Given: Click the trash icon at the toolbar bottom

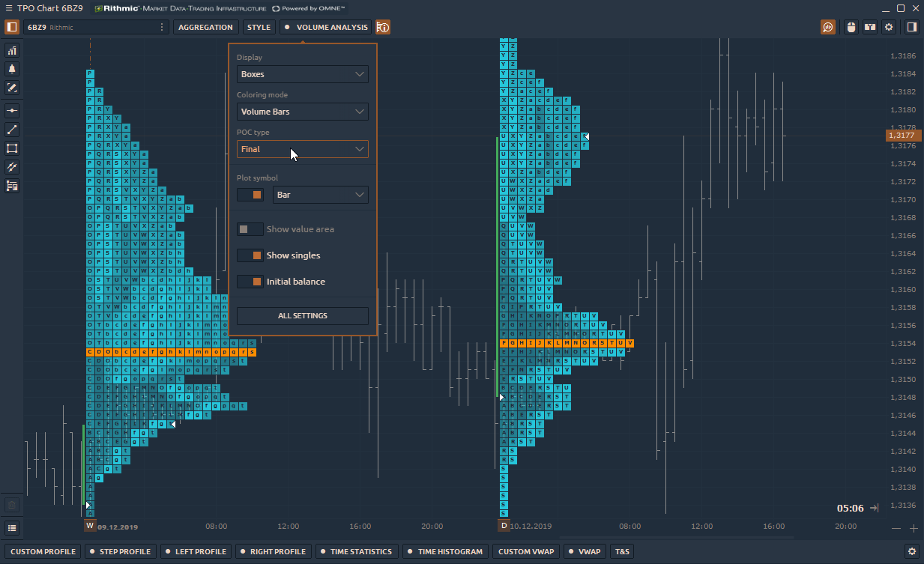Looking at the screenshot, I should (12, 506).
